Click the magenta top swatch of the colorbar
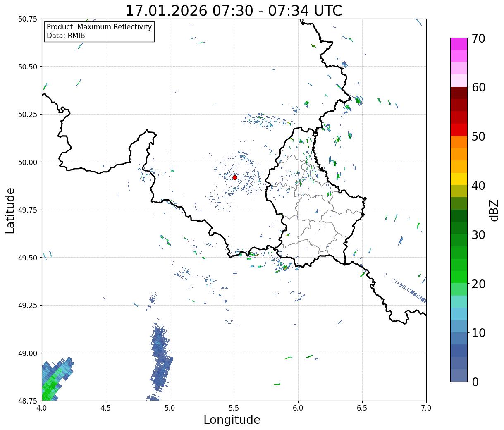The image size is (504, 430). pyautogui.click(x=459, y=44)
